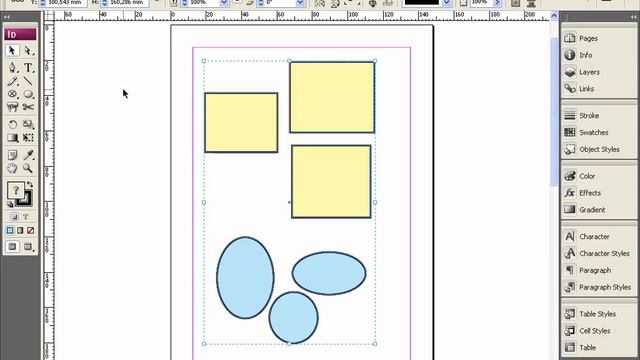Switch to Normal view mode
Viewport: 640px width, 360px height.
click(12, 247)
